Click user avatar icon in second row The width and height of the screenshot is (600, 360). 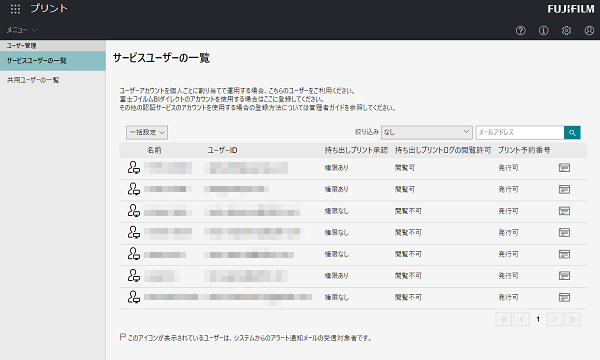click(x=134, y=189)
